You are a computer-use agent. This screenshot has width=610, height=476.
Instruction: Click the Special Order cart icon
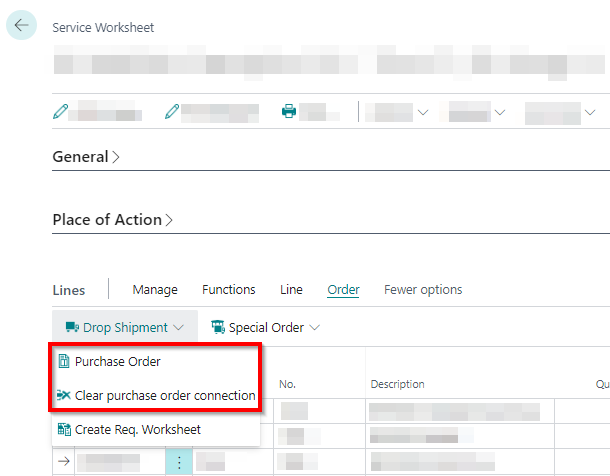218,327
